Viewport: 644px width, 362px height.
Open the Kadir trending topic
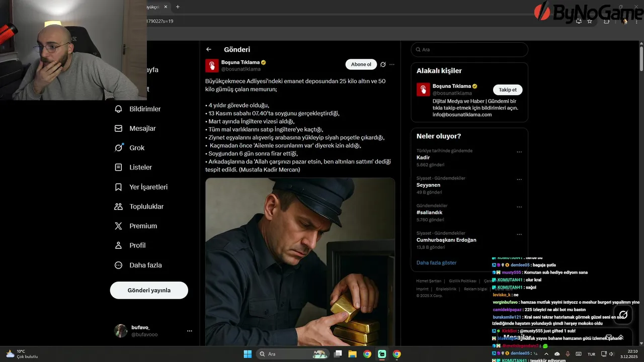423,157
